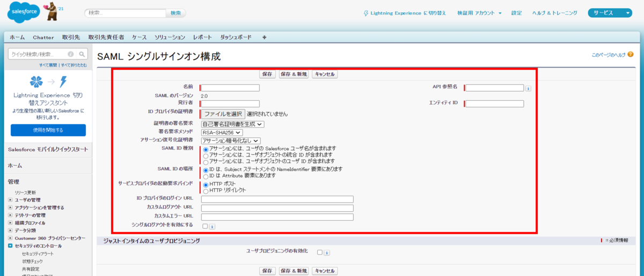Open the ホーム tab
644x276 pixels.
point(17,38)
